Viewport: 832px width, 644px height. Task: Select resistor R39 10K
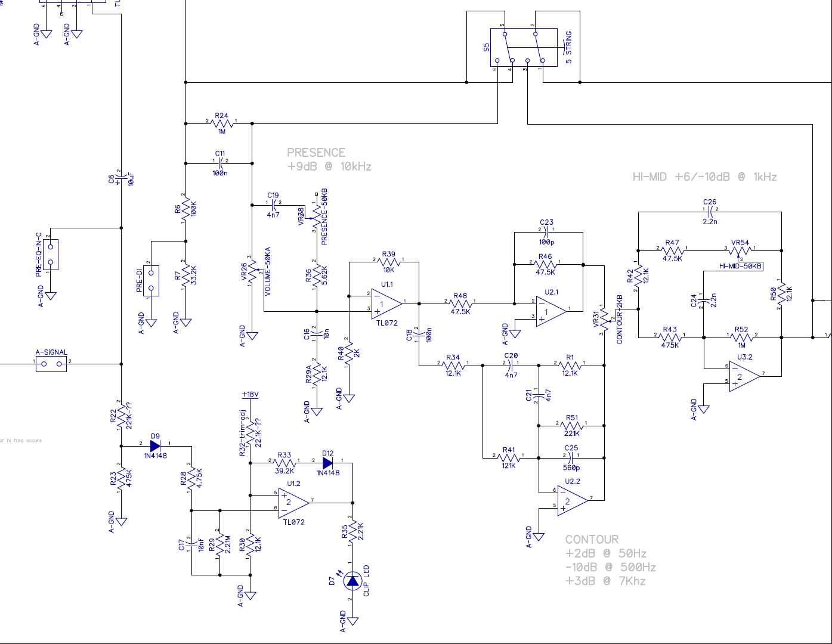click(388, 262)
